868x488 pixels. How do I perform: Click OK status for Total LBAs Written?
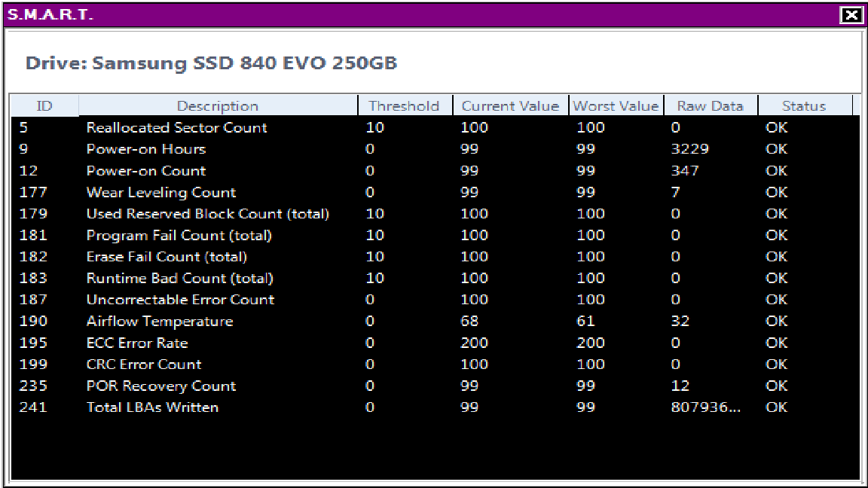pos(777,407)
